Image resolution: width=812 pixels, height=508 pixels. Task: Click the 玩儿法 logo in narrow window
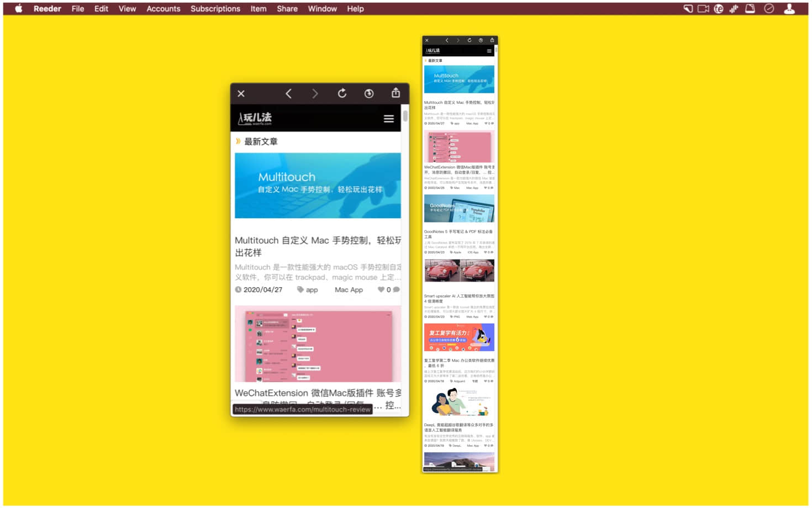[433, 51]
